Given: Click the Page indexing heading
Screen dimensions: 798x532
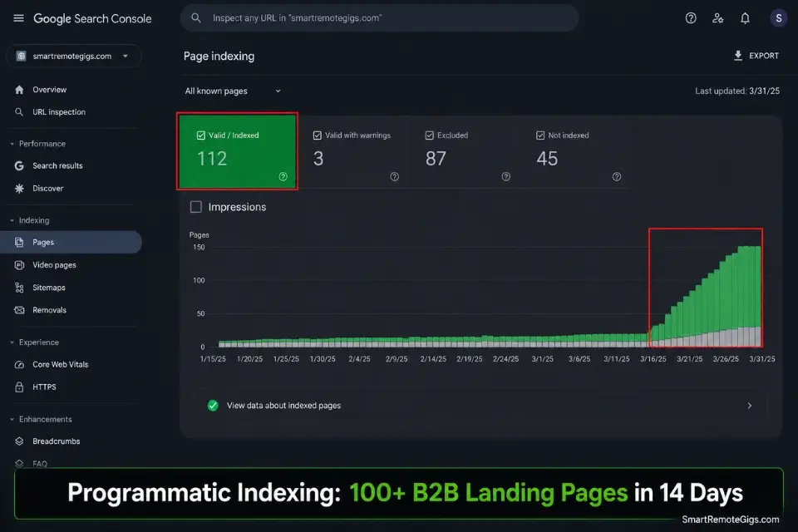Looking at the screenshot, I should [x=219, y=57].
